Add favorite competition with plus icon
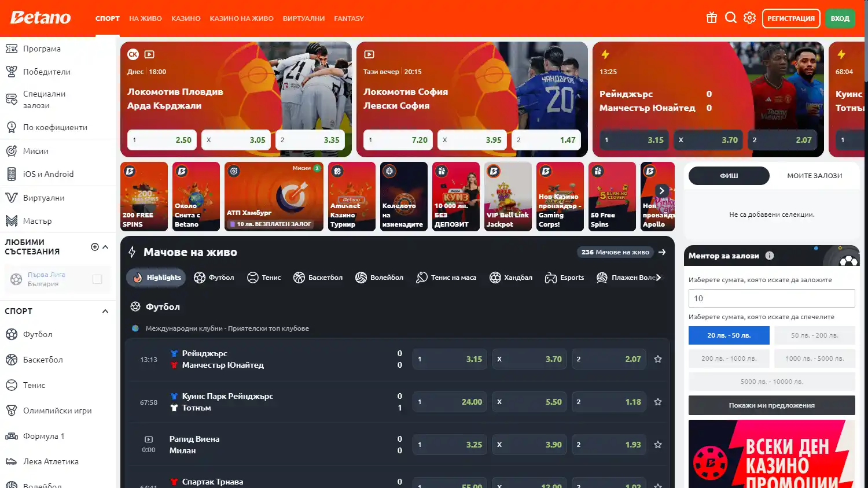This screenshot has width=868, height=488. [95, 247]
